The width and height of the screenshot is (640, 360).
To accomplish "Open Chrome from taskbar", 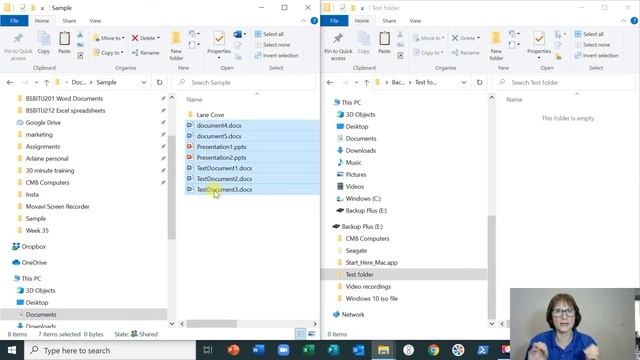I will click(x=433, y=350).
